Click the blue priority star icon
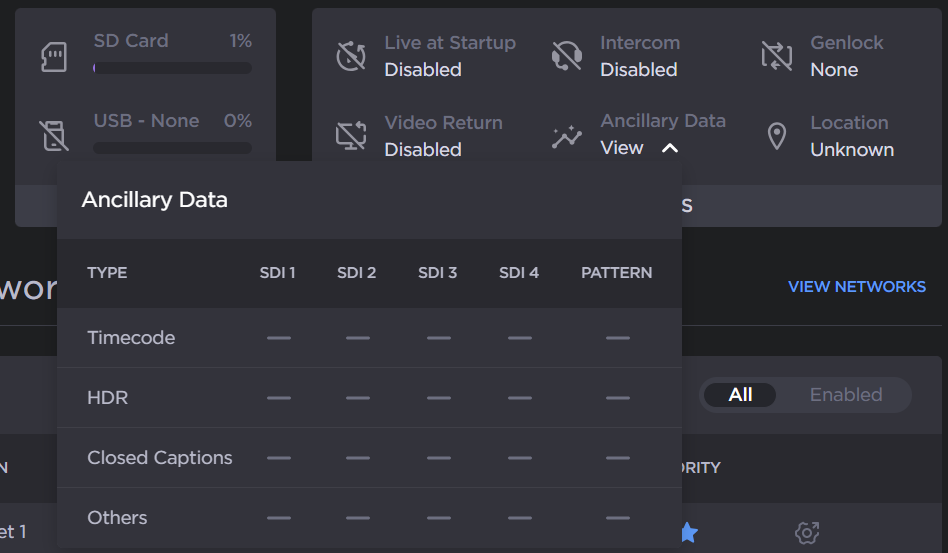948x553 pixels. tap(688, 532)
